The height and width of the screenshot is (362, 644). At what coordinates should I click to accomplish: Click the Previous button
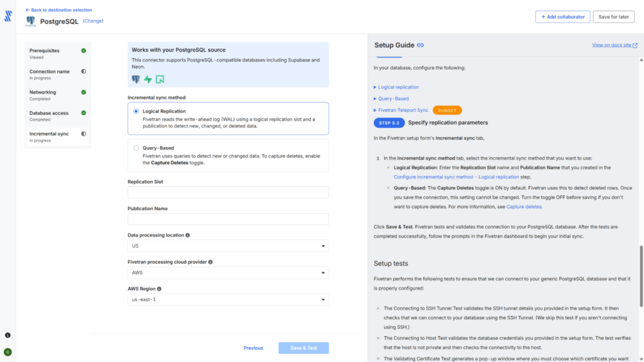tap(253, 348)
